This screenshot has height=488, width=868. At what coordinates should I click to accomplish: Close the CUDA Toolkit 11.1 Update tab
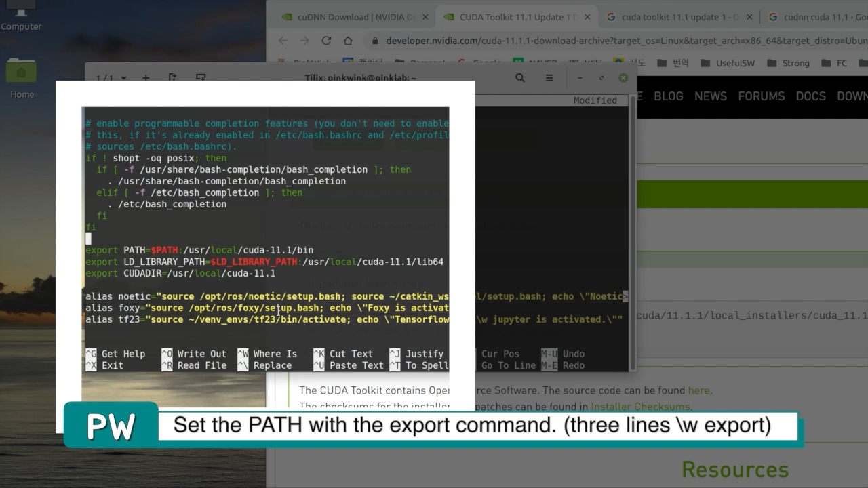coord(587,18)
